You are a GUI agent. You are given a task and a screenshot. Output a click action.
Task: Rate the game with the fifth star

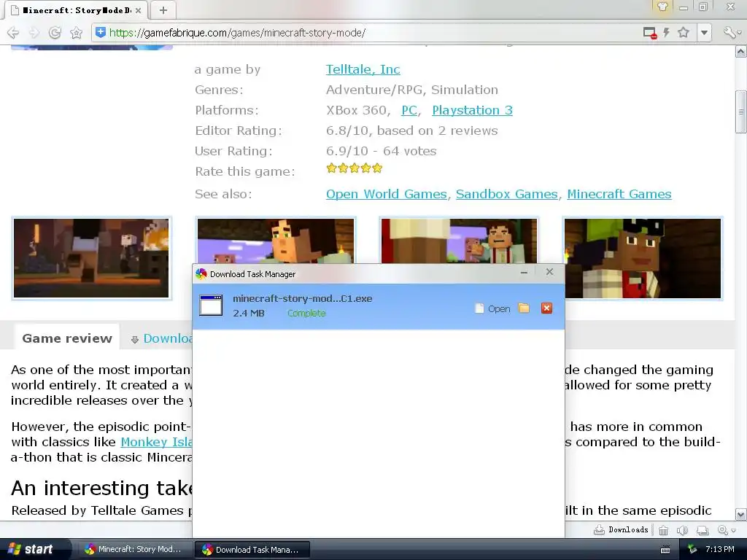(377, 168)
